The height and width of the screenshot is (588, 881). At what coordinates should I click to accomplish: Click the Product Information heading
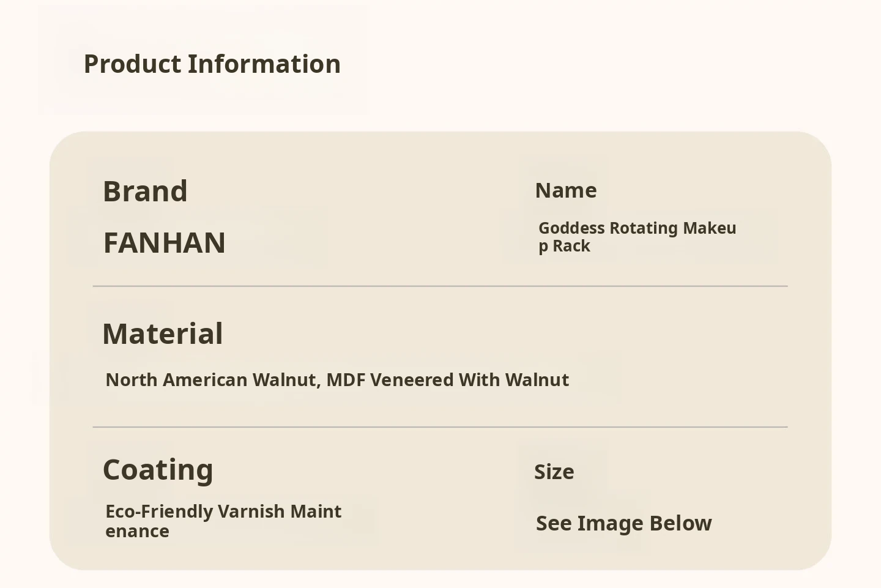[x=212, y=64]
